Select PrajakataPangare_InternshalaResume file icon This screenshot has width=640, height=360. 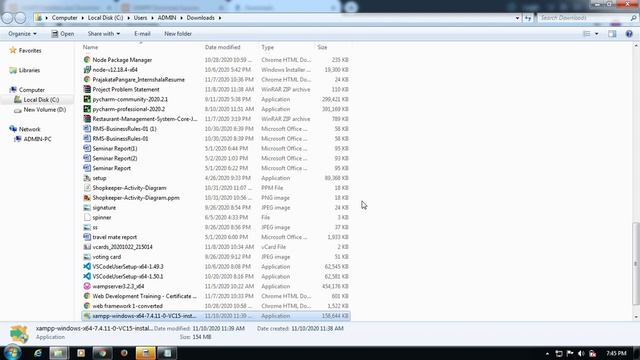(87, 79)
